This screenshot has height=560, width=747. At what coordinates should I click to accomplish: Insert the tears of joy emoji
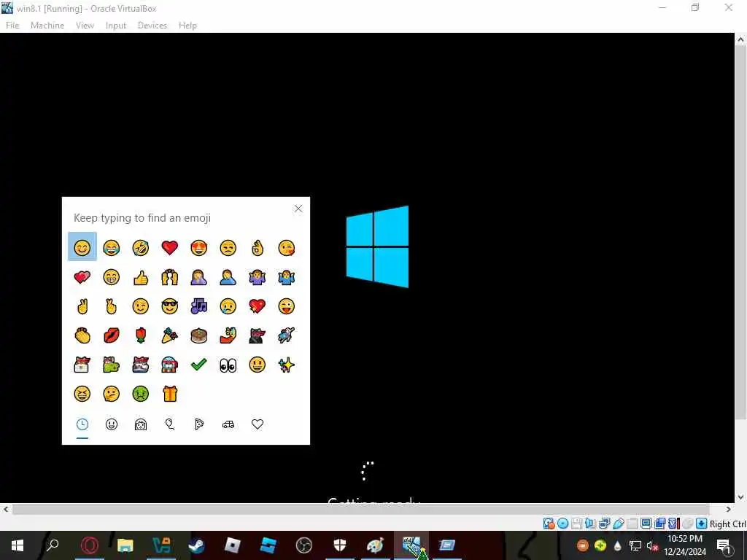pyautogui.click(x=112, y=247)
